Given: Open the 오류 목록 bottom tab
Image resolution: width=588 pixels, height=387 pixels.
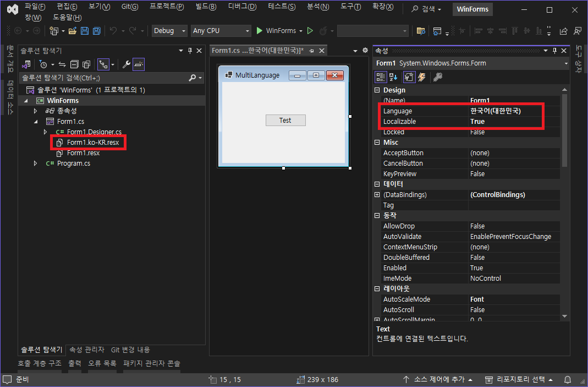Looking at the screenshot, I should pyautogui.click(x=102, y=363).
